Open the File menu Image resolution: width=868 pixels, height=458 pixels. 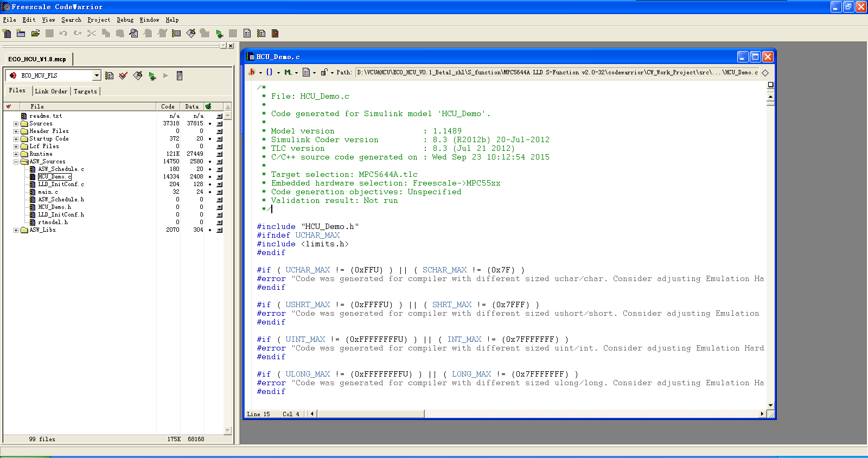point(9,20)
